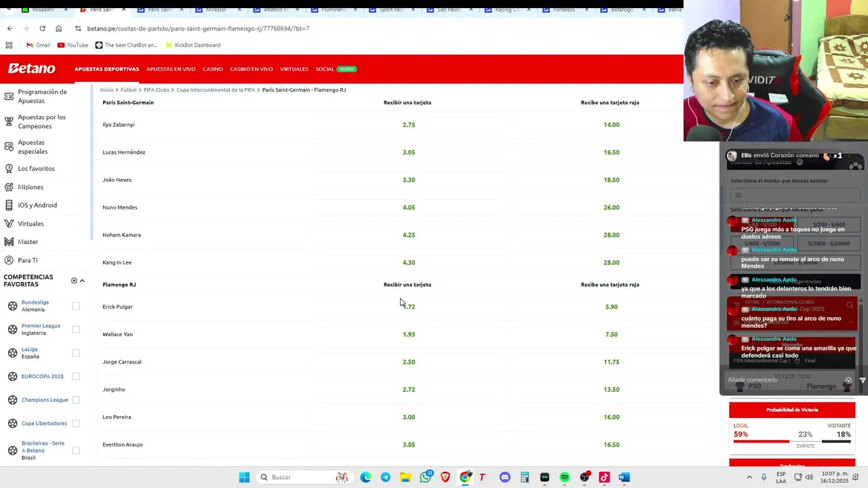Check the LaLiga España checkbox

pyautogui.click(x=76, y=352)
